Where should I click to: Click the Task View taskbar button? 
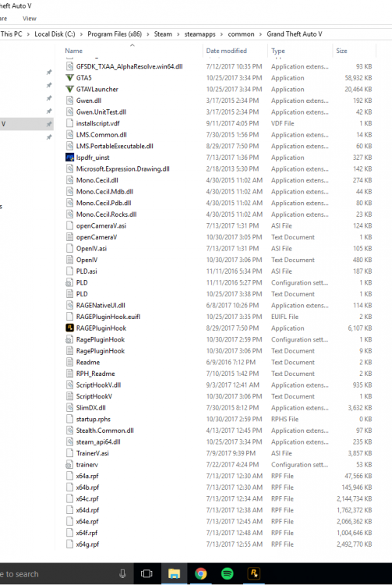[147, 573]
